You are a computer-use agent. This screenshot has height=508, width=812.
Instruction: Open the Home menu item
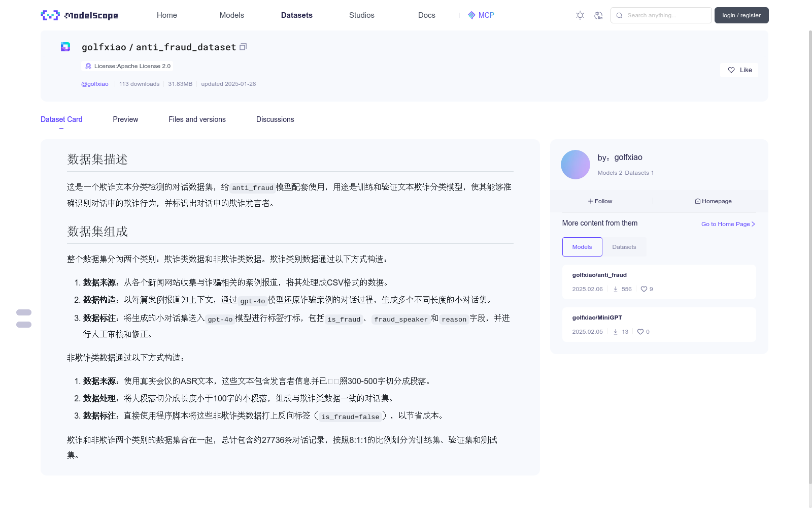click(x=167, y=15)
